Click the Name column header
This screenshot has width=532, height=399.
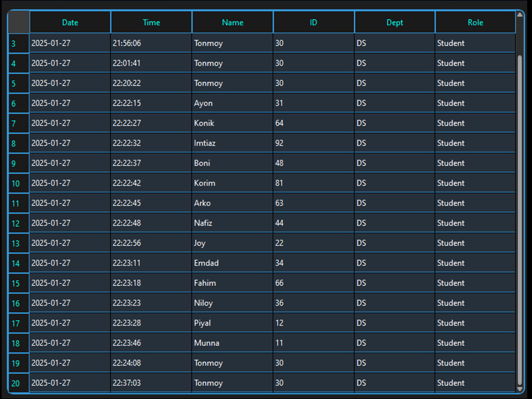[x=232, y=22]
